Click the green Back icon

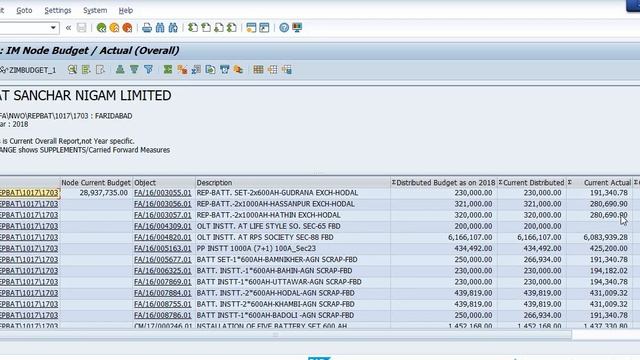point(101,28)
